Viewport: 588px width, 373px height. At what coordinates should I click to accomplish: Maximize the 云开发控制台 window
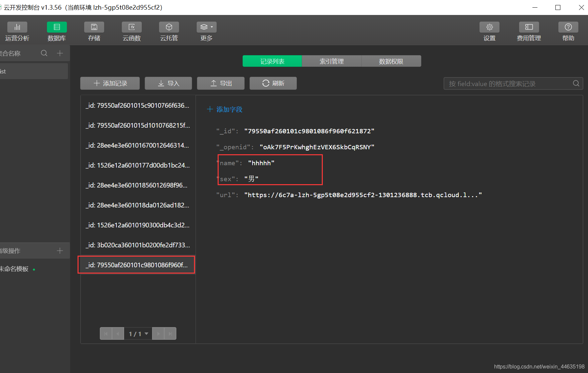click(x=558, y=7)
